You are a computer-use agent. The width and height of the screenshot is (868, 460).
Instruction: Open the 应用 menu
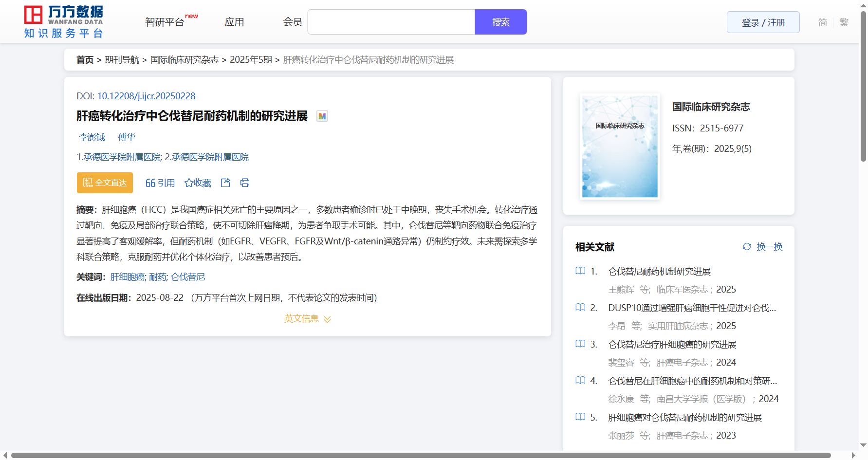click(x=234, y=22)
